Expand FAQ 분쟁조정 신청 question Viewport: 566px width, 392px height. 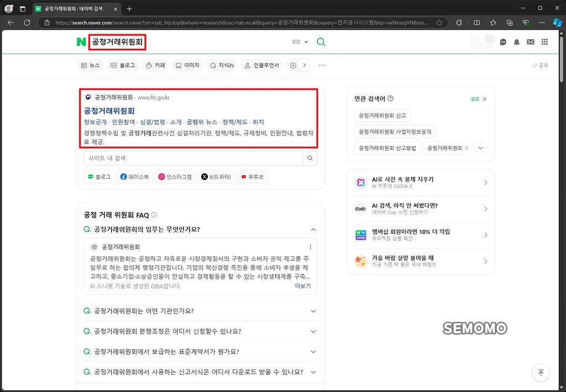[313, 331]
